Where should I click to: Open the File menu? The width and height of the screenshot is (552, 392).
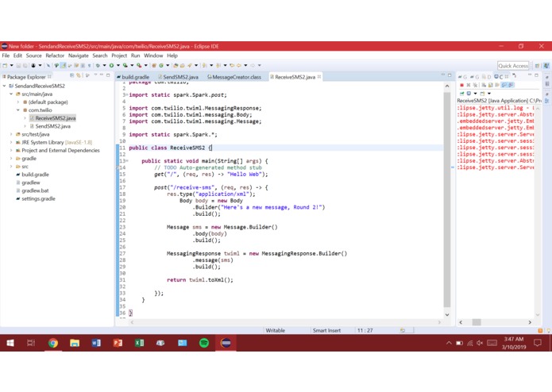pos(6,56)
